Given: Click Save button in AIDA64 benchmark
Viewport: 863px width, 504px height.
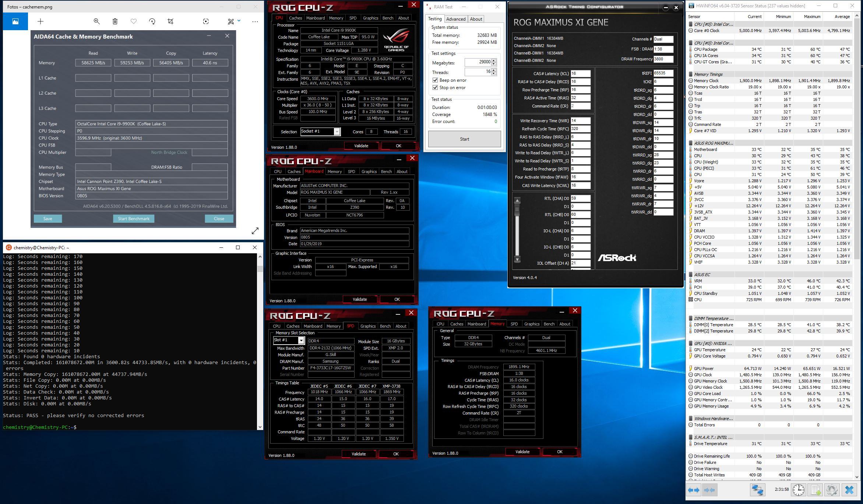Looking at the screenshot, I should pyautogui.click(x=48, y=219).
